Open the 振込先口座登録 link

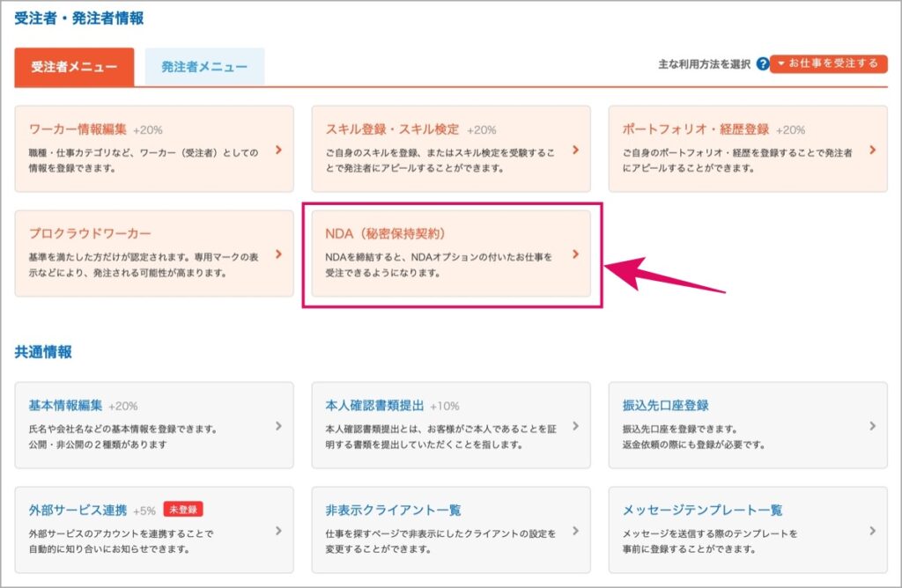click(666, 405)
